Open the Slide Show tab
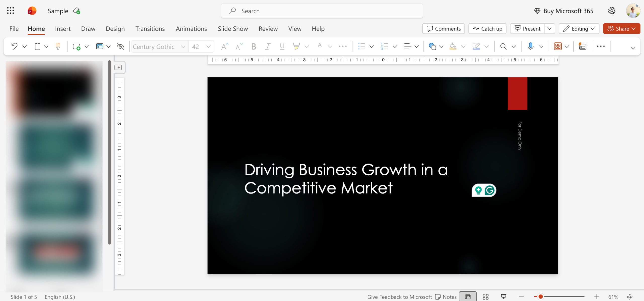This screenshot has height=301, width=644. point(233,29)
